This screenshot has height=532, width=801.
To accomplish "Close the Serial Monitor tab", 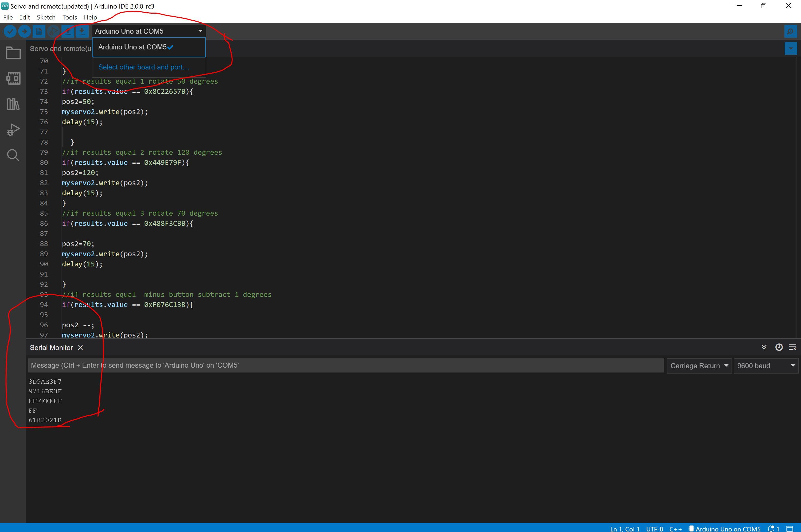I will click(80, 348).
